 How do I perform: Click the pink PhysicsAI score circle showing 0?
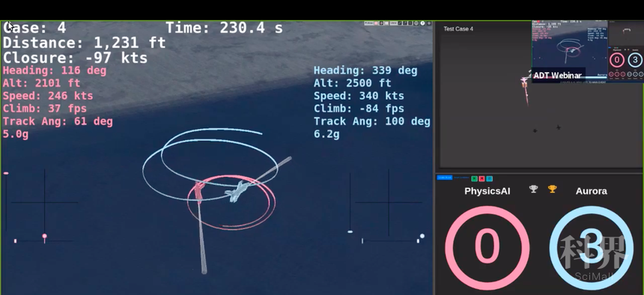(487, 248)
